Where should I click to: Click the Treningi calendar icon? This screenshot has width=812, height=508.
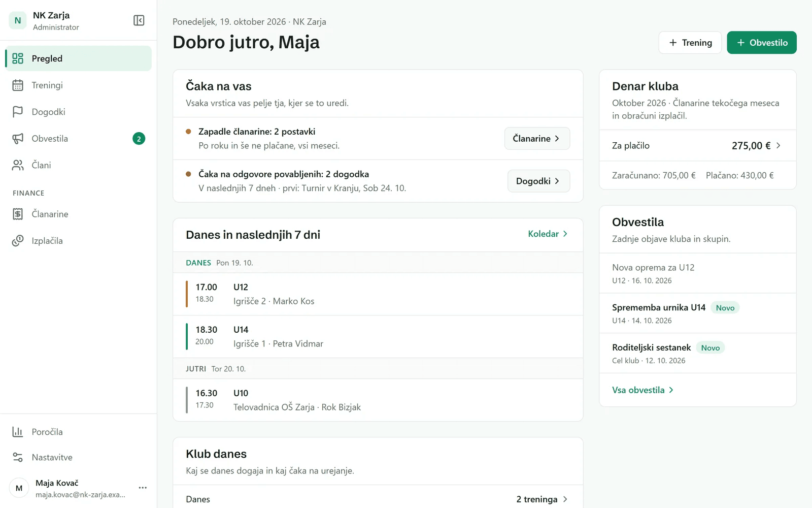click(18, 85)
